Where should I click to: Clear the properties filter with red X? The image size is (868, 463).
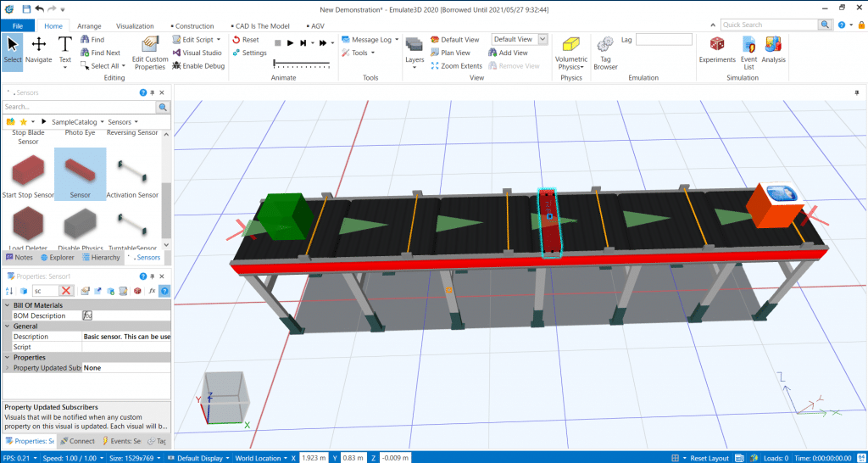66,291
